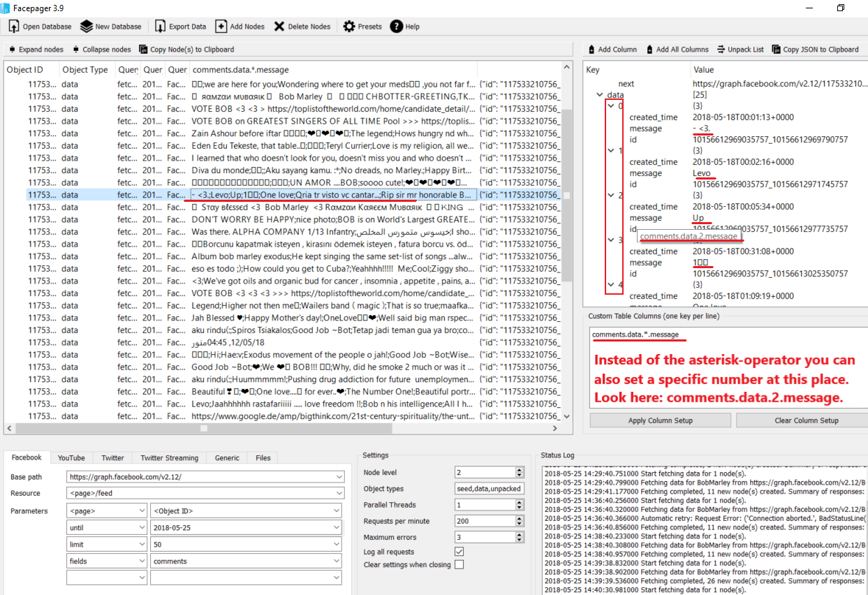Click the Value column header
The width and height of the screenshot is (868, 595).
tap(779, 70)
